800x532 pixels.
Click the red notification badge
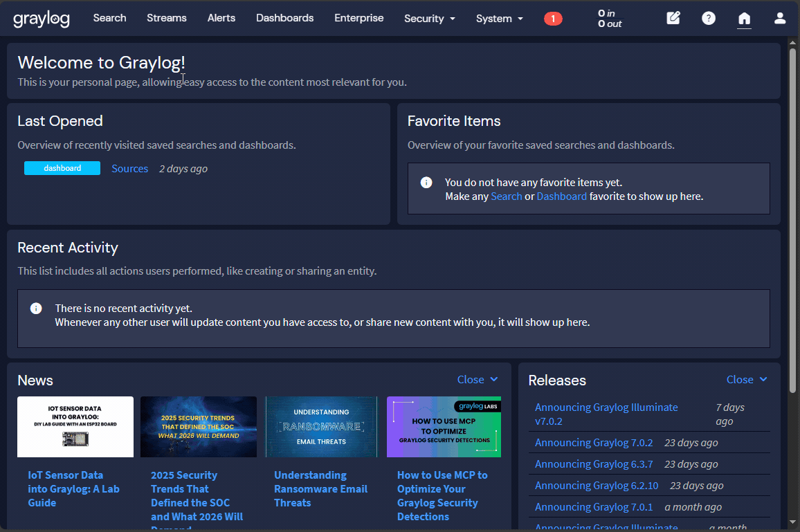click(553, 19)
